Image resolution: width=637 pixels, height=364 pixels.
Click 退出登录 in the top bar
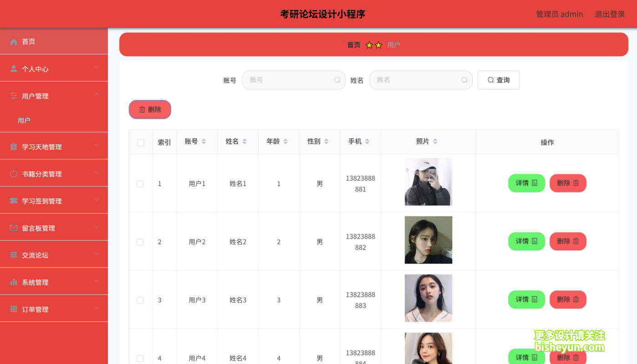pos(610,14)
